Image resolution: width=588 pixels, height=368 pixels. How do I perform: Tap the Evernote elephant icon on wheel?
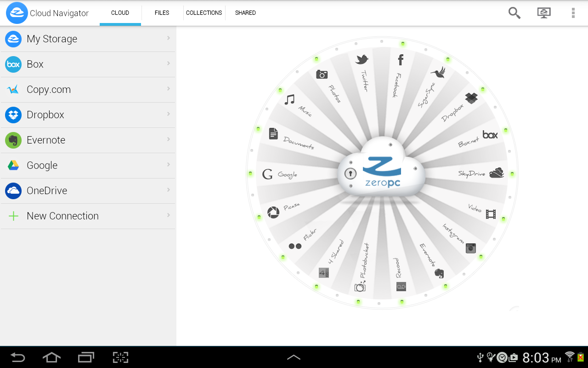pos(439,273)
